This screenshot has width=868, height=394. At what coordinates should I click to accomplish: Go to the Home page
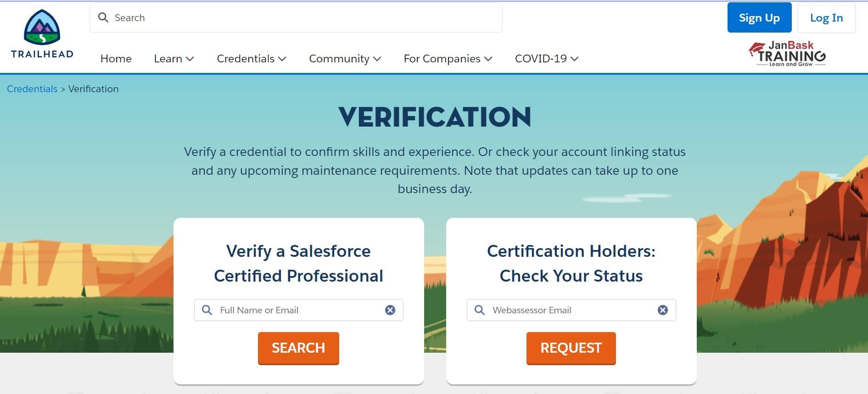pos(116,59)
